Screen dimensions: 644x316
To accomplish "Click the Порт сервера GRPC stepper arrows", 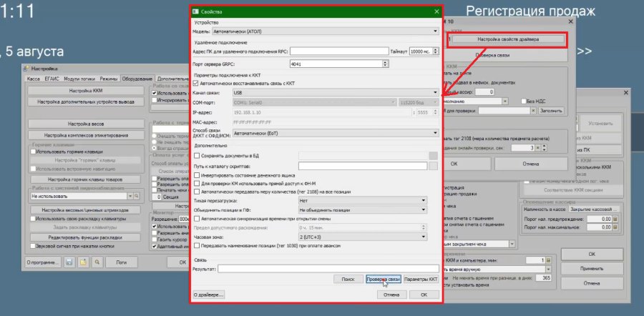I will (x=385, y=64).
